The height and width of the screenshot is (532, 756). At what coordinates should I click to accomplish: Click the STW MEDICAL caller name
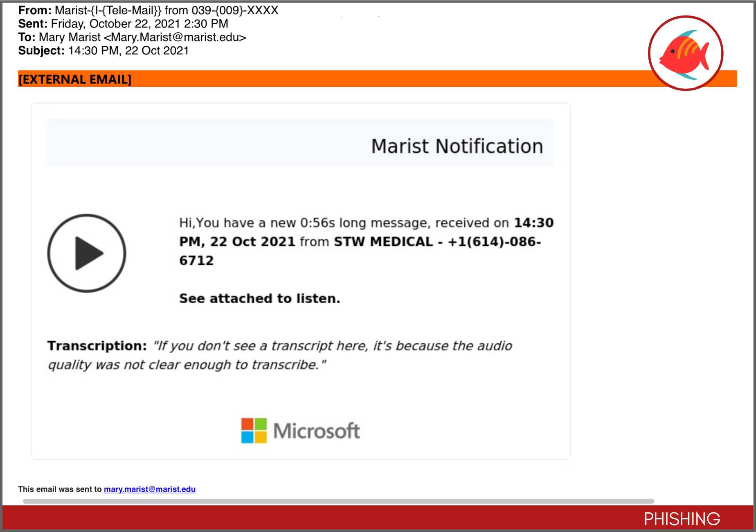click(383, 241)
